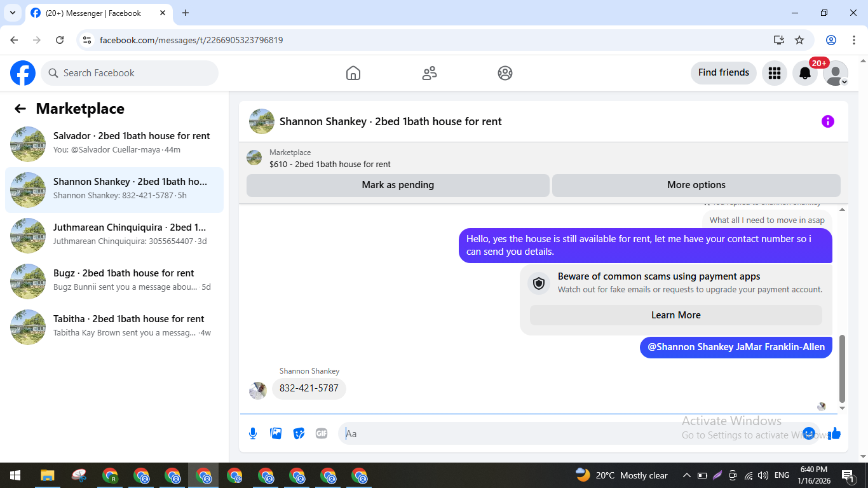Screen dimensions: 868x488
Task: Click the chat scroll down arrow
Action: pyautogui.click(x=843, y=409)
